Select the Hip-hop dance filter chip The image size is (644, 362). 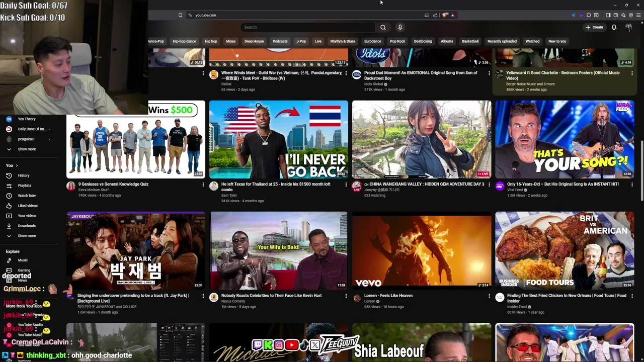[184, 41]
